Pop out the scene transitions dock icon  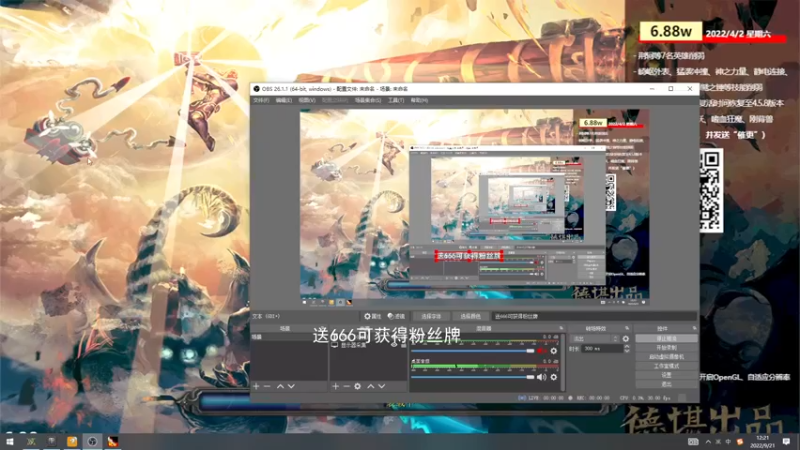point(627,328)
